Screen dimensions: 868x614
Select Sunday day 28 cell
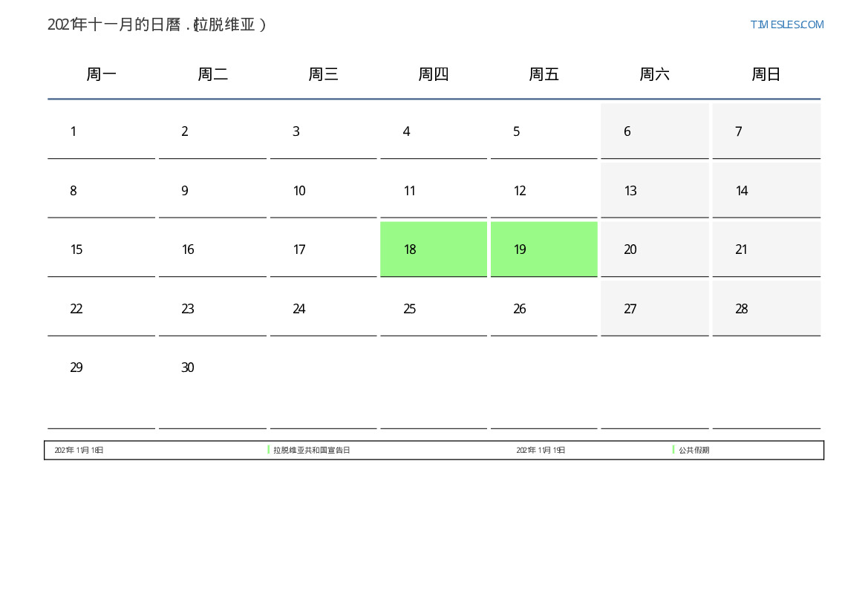pos(766,308)
